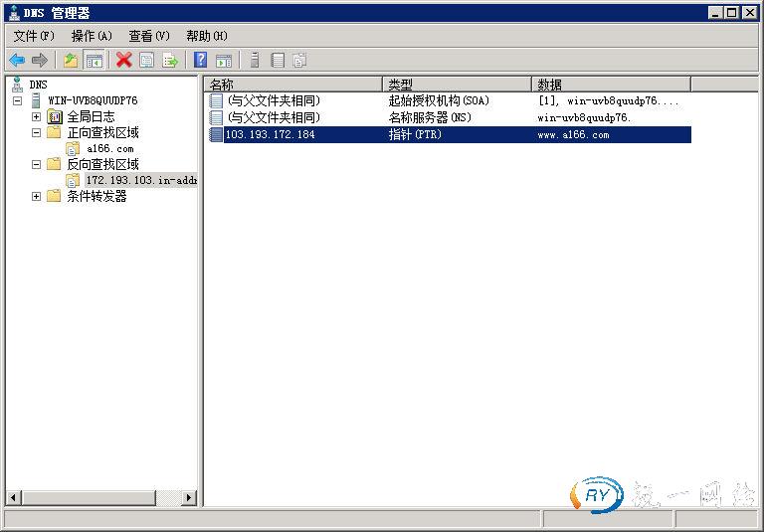Select the DNS root label

[38, 85]
